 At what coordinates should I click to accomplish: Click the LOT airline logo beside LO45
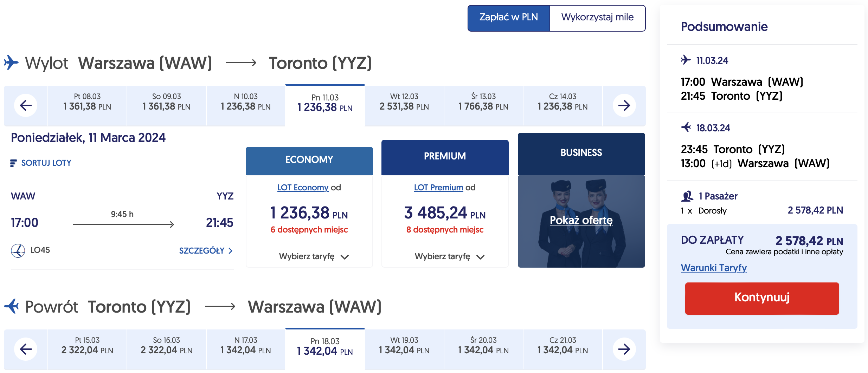[x=18, y=250]
